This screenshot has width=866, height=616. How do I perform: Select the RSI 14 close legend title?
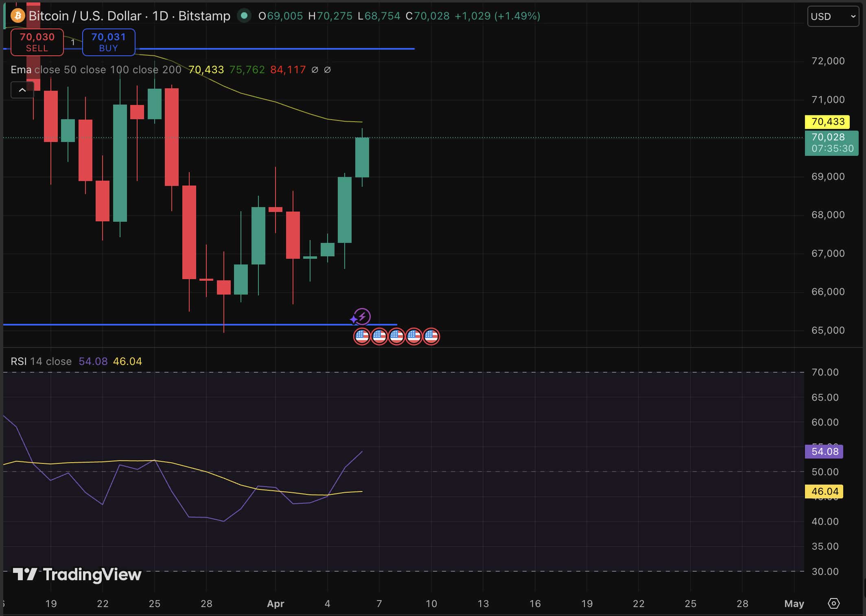tap(41, 361)
